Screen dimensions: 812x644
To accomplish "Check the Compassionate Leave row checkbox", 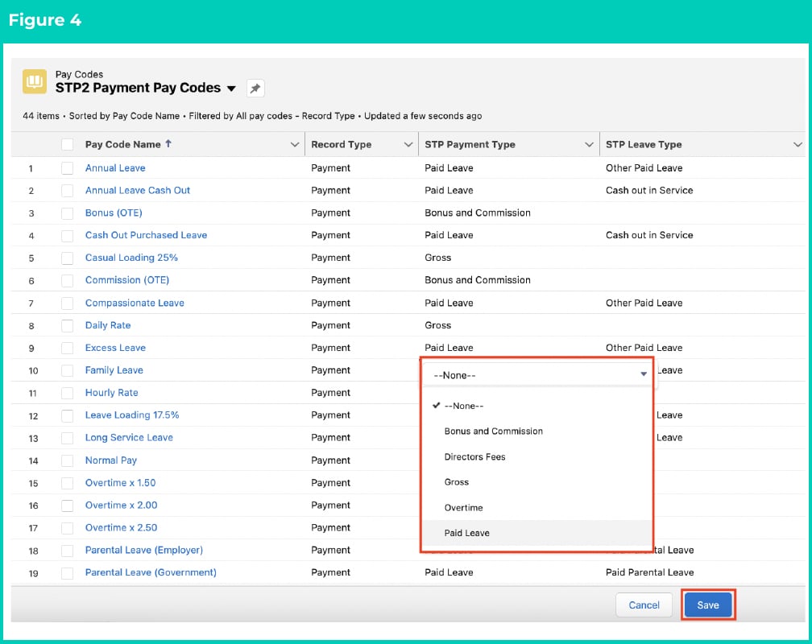I will pyautogui.click(x=68, y=303).
